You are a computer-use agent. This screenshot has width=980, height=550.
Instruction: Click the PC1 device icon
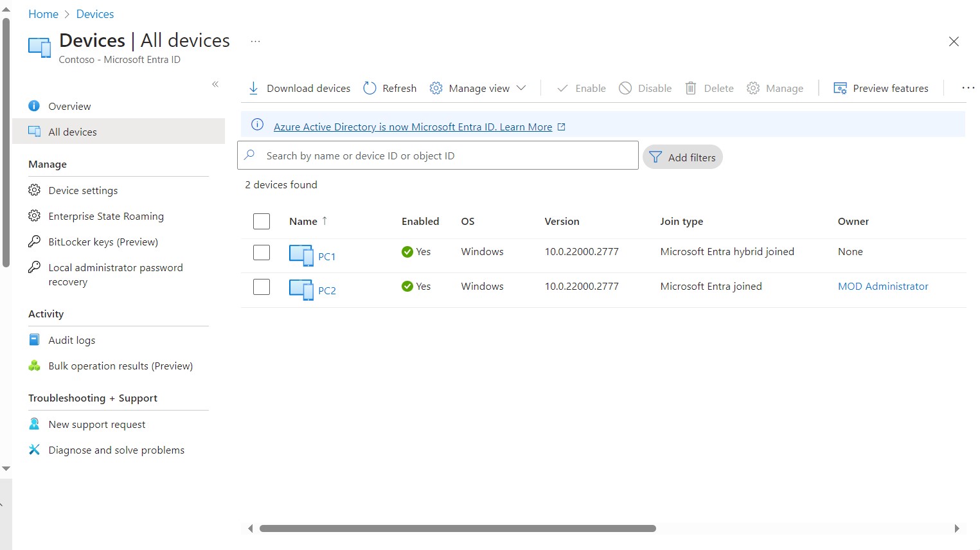click(301, 255)
